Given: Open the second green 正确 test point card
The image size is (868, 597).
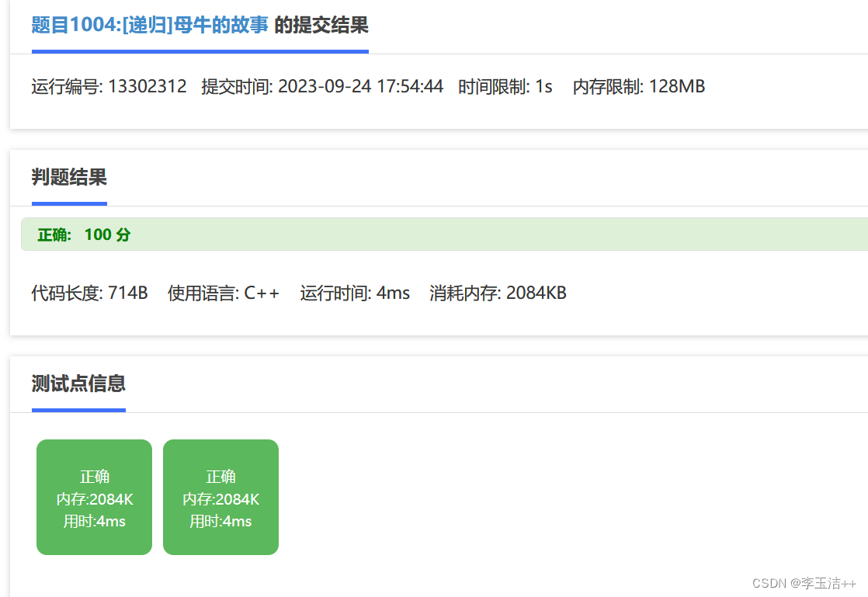Looking at the screenshot, I should (220, 497).
